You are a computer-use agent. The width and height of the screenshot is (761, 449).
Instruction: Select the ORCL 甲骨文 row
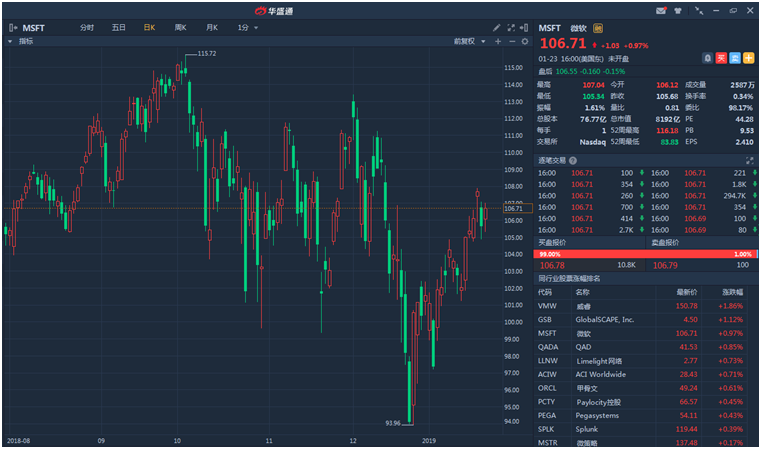point(645,388)
